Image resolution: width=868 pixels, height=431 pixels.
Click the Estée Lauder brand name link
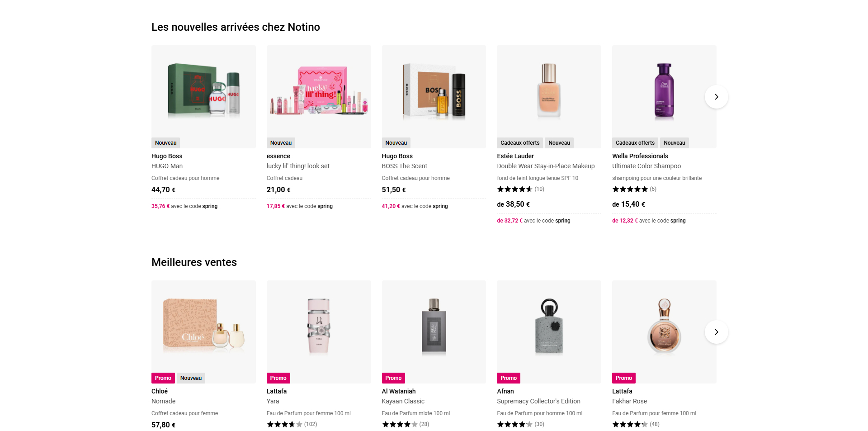tap(515, 156)
